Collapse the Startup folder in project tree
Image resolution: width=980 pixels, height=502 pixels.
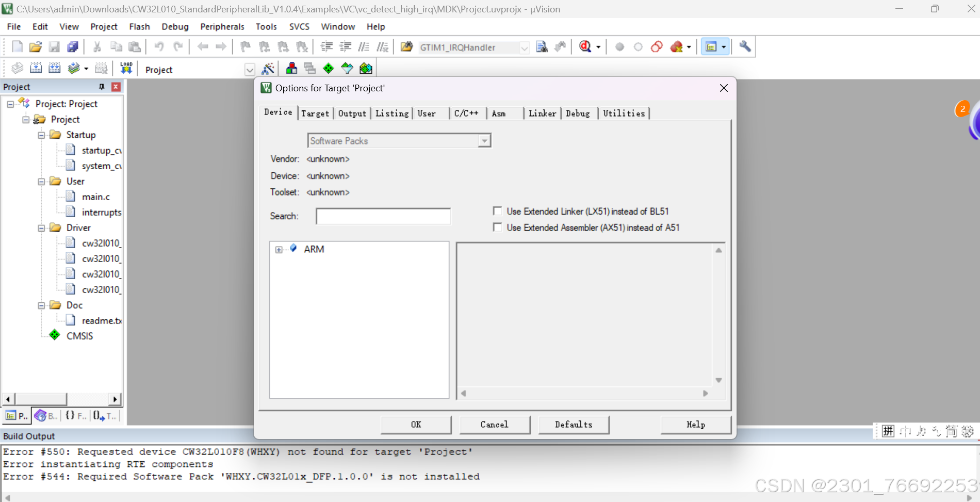tap(41, 135)
